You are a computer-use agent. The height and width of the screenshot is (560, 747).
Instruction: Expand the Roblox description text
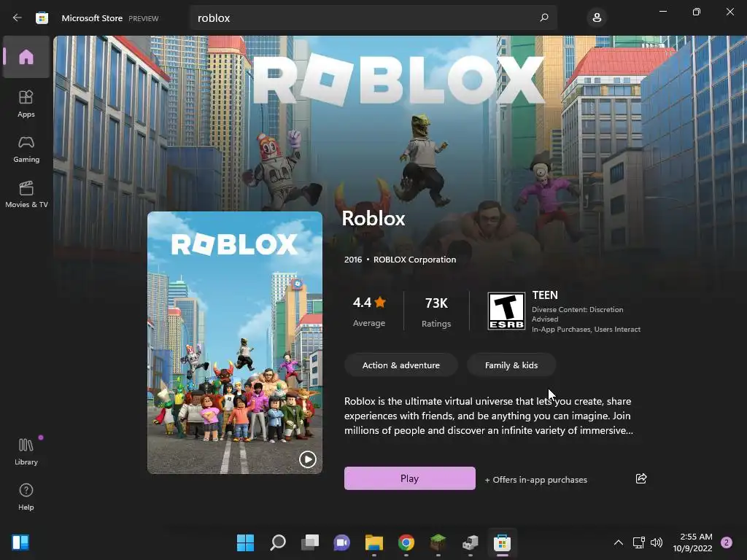[488, 416]
